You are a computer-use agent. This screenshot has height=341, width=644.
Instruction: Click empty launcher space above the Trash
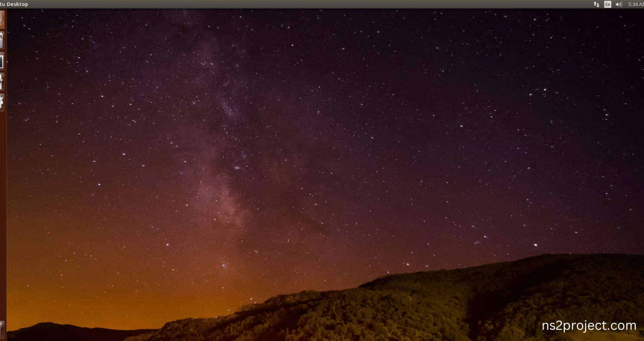(x=3, y=216)
